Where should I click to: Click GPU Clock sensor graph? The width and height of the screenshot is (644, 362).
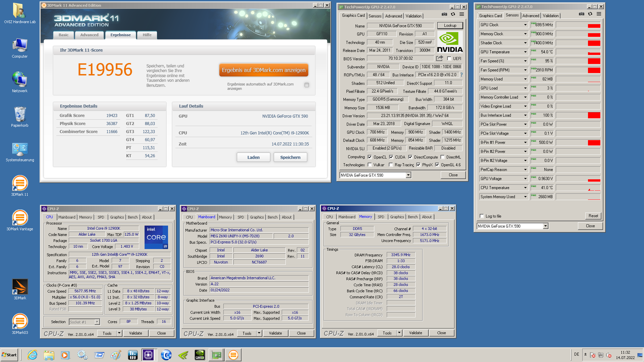coord(578,25)
